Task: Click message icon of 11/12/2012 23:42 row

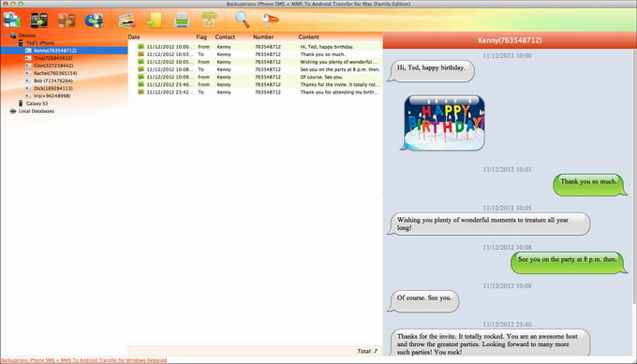Action: [x=141, y=92]
